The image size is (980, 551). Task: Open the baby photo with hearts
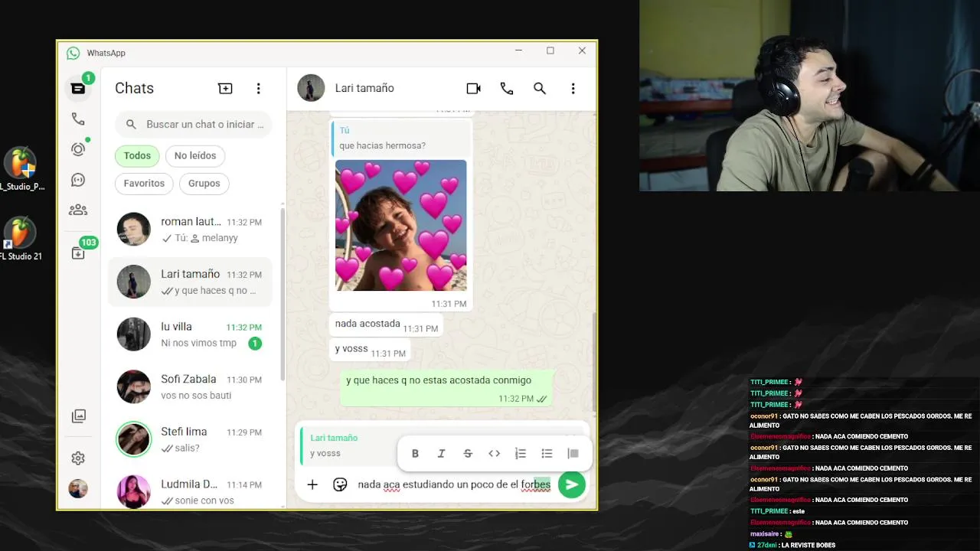pos(400,225)
